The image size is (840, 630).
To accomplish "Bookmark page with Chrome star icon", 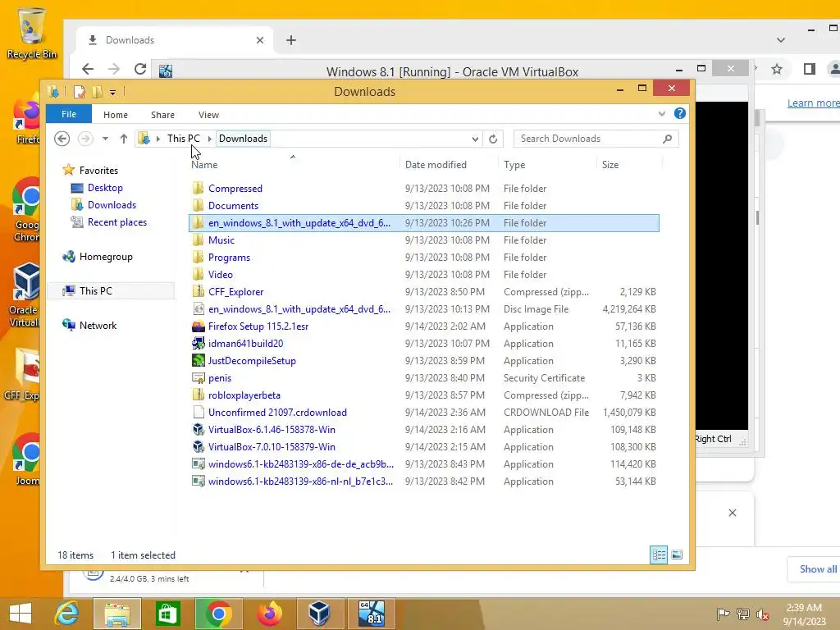I will (x=777, y=69).
